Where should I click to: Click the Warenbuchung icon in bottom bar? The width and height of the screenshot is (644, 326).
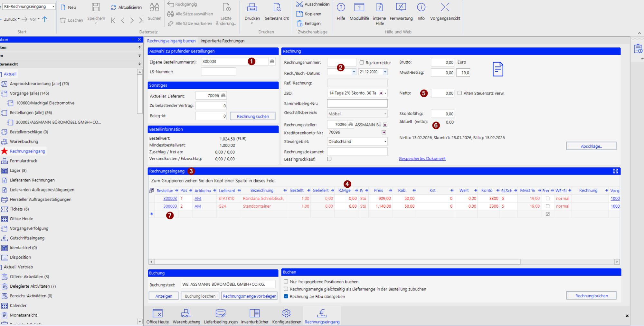tap(186, 313)
